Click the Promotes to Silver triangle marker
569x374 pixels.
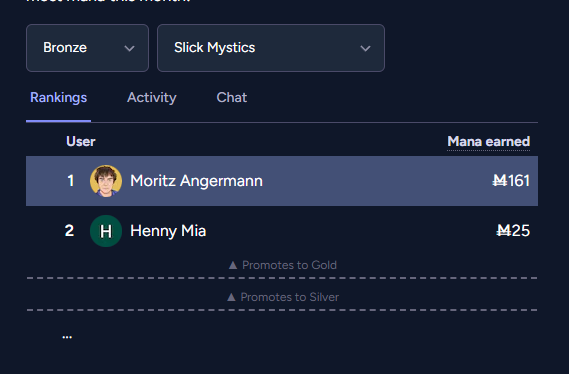coord(231,297)
